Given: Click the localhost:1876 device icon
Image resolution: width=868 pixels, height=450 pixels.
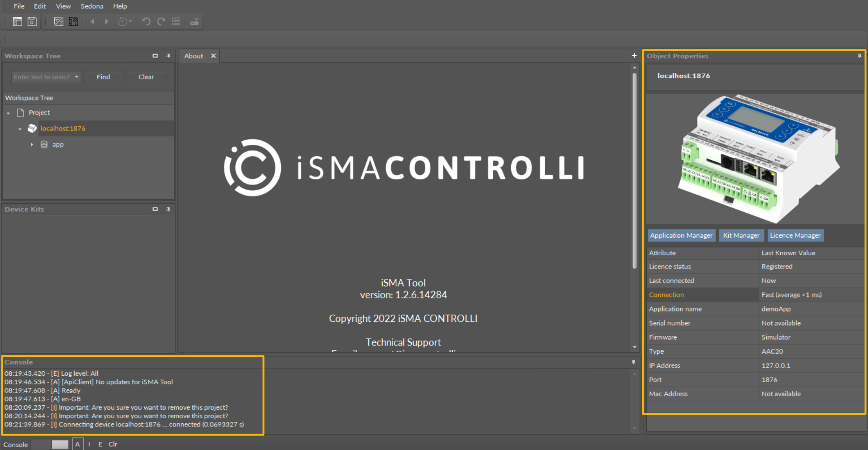Looking at the screenshot, I should [x=32, y=129].
